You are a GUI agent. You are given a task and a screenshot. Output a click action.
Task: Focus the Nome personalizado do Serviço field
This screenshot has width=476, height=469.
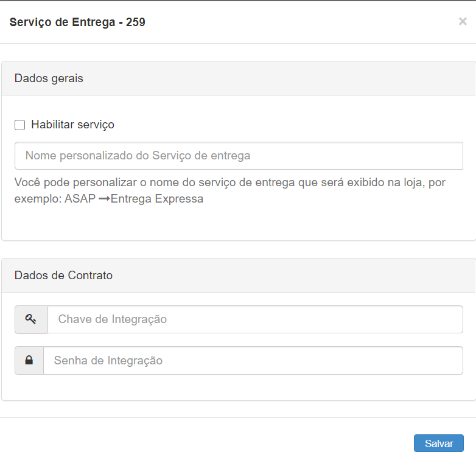point(239,156)
